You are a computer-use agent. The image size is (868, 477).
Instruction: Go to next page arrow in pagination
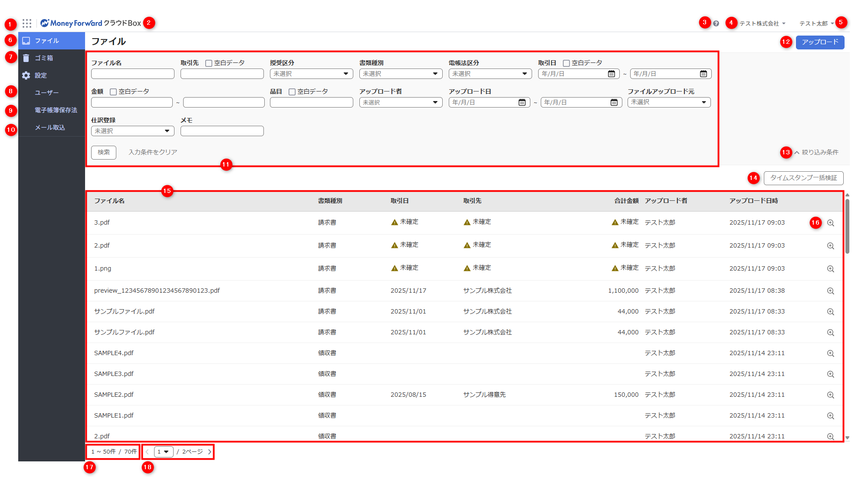(x=210, y=452)
